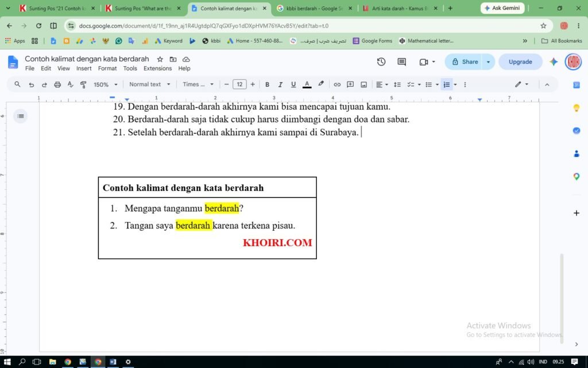Open the Extensions menu
Image resolution: width=588 pixels, height=368 pixels.
pos(157,68)
